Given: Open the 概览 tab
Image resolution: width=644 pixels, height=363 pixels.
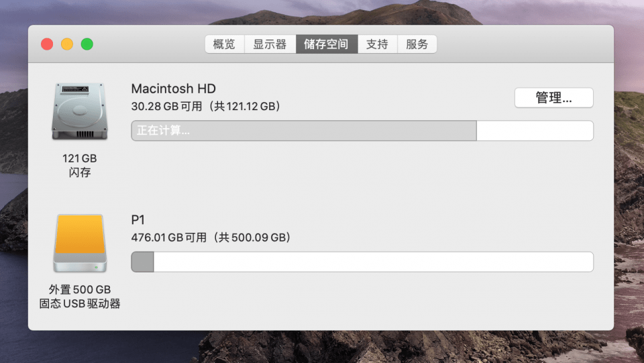Looking at the screenshot, I should pyautogui.click(x=224, y=44).
